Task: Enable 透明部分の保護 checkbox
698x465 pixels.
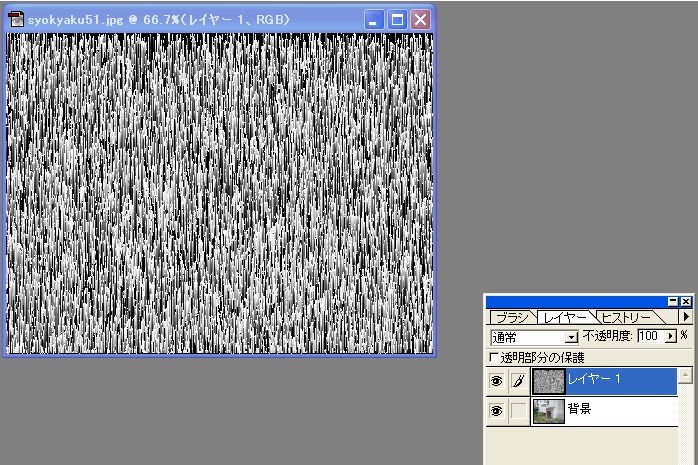Action: coord(493,357)
